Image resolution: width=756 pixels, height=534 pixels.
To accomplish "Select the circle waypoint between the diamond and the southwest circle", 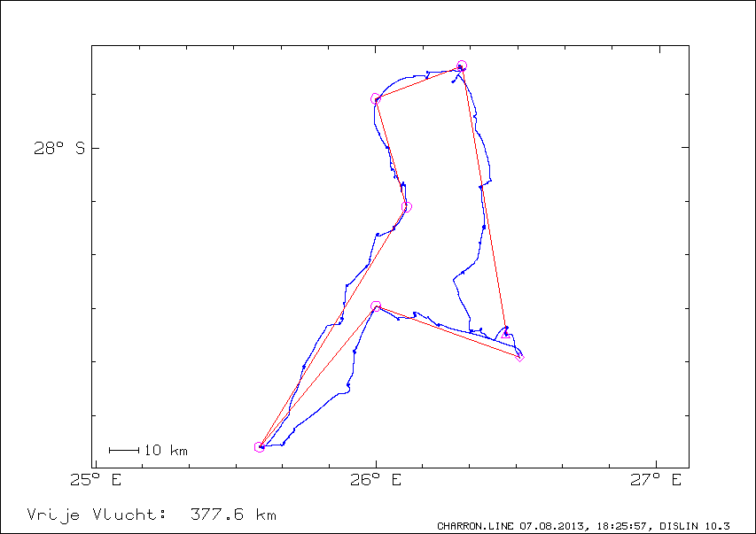I will coord(376,306).
